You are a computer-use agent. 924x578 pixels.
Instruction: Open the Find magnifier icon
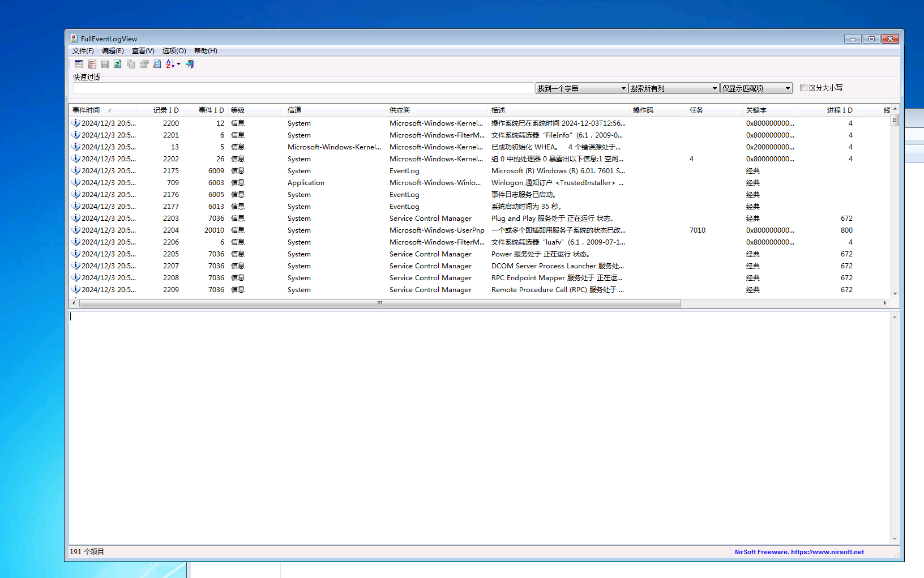coord(157,64)
